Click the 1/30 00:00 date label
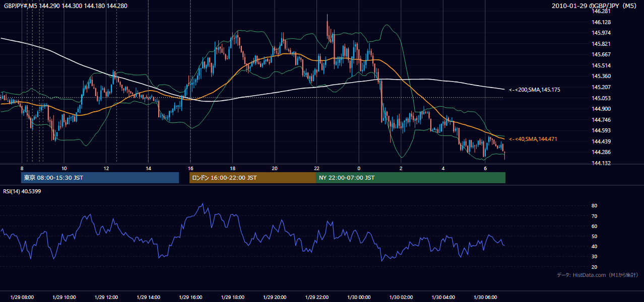The width and height of the screenshot is (644, 302). pos(358,297)
